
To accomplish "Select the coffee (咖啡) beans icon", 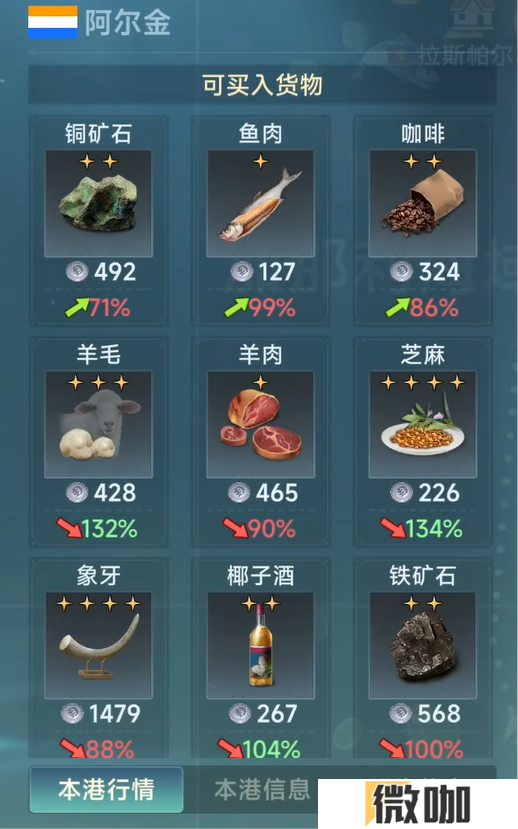I will [x=422, y=204].
